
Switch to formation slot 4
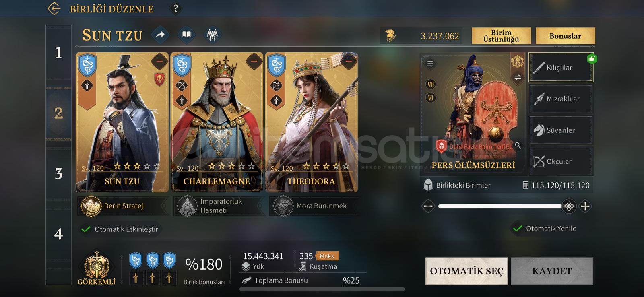pos(59,234)
